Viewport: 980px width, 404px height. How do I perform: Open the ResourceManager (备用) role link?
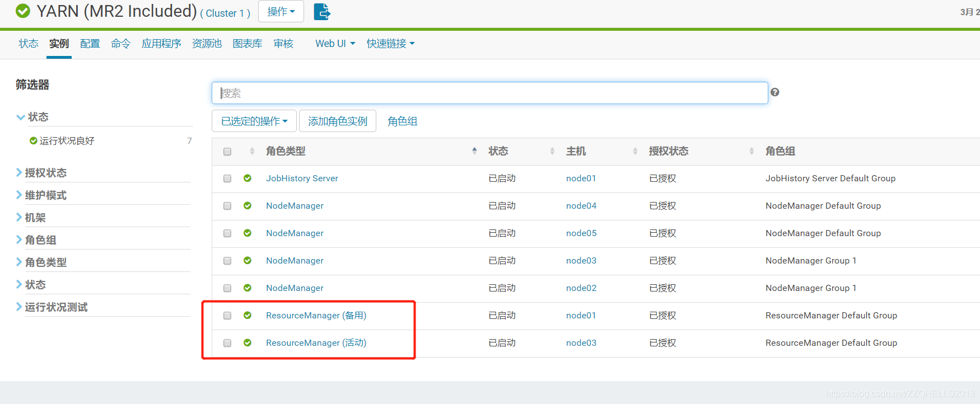coord(316,315)
